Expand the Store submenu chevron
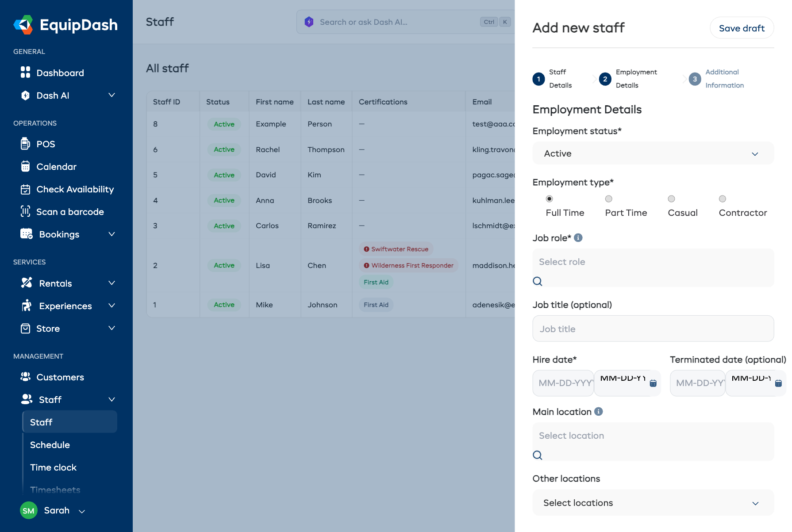This screenshot has width=792, height=532. pos(112,328)
